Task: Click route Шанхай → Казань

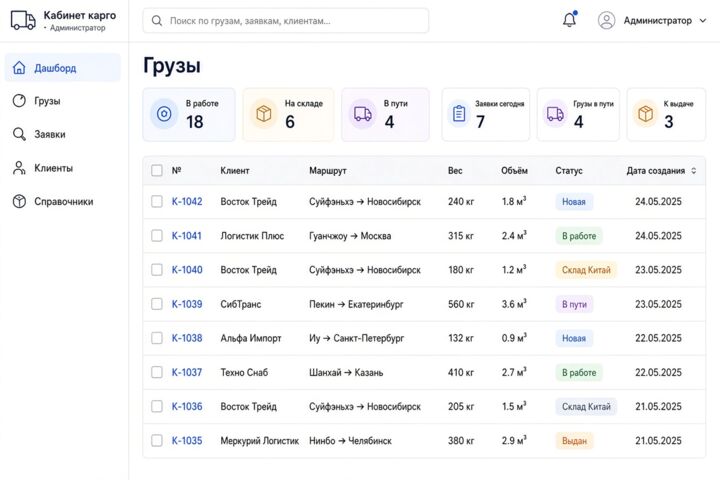Action: pos(346,372)
